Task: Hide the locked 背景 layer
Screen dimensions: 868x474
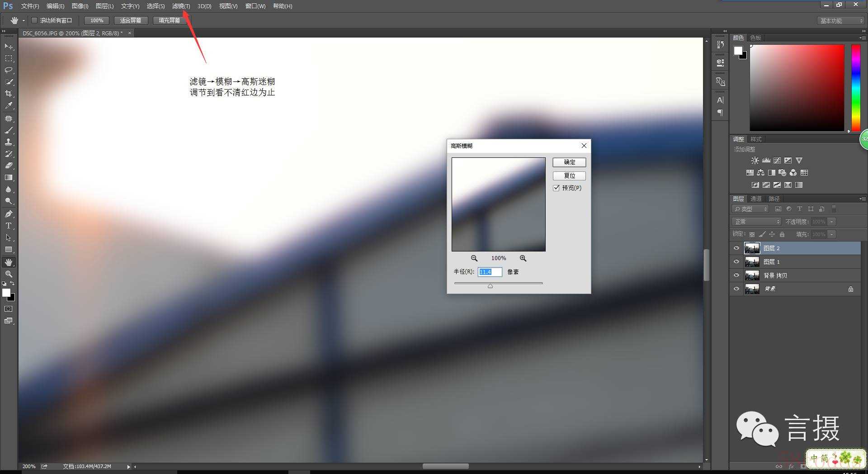Action: 736,289
